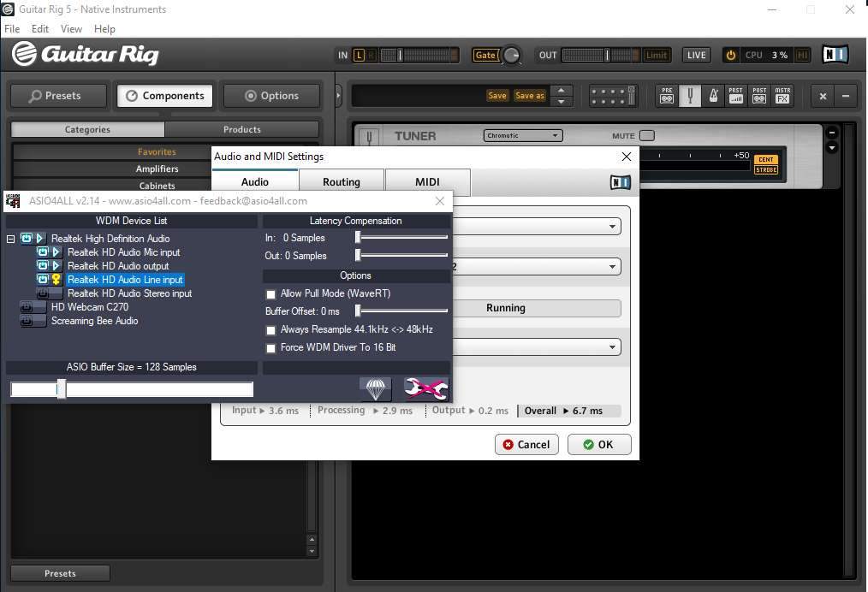Select the Favorites category
The image size is (868, 592).
[157, 151]
